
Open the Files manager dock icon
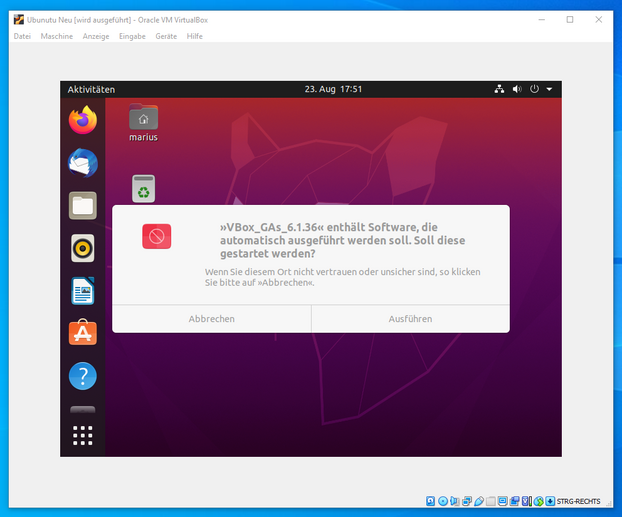point(83,206)
